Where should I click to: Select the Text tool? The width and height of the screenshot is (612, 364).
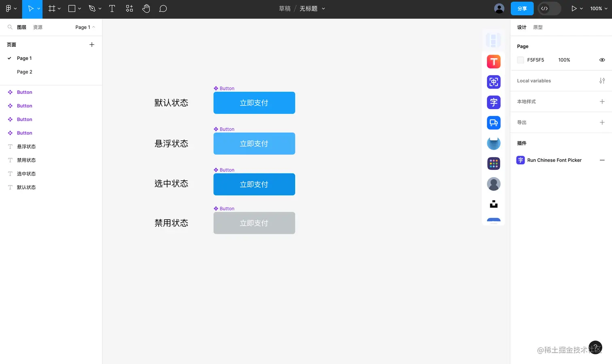pos(112,8)
